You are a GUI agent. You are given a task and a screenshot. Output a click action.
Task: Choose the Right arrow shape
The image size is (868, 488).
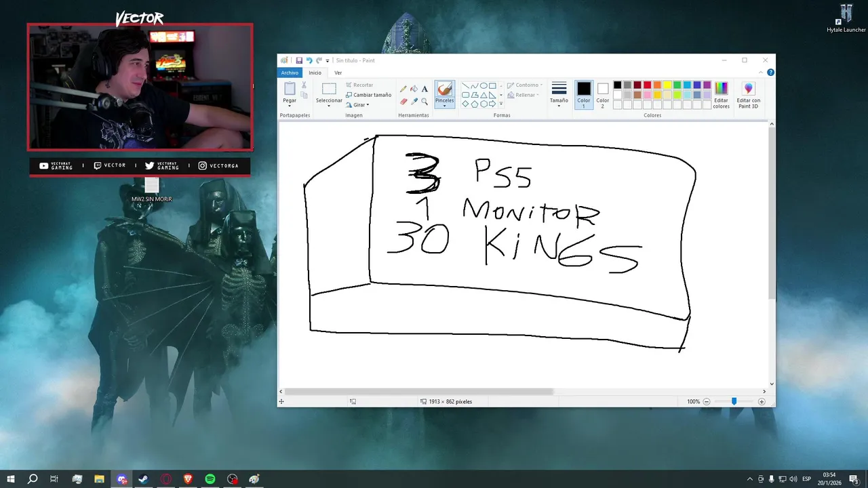[492, 104]
